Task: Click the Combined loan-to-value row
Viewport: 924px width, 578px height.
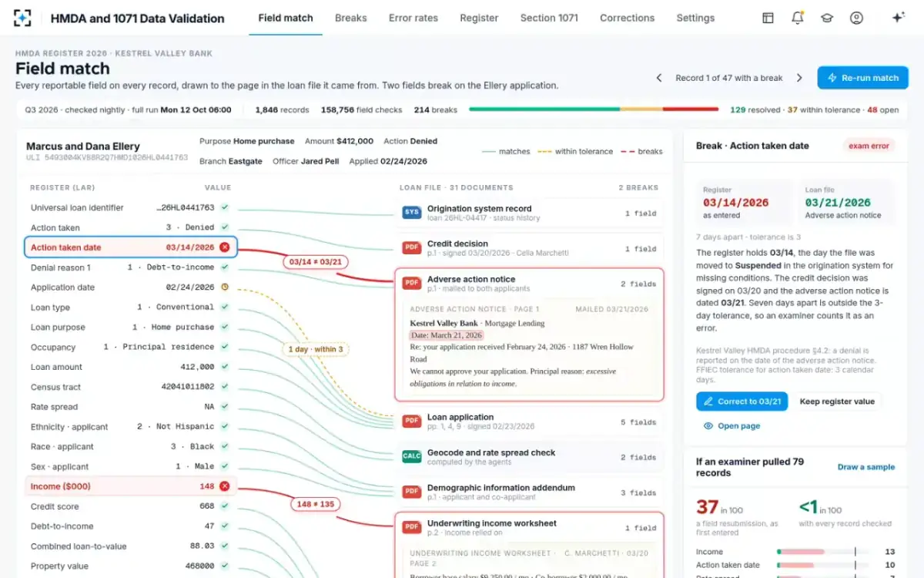Action: 130,546
